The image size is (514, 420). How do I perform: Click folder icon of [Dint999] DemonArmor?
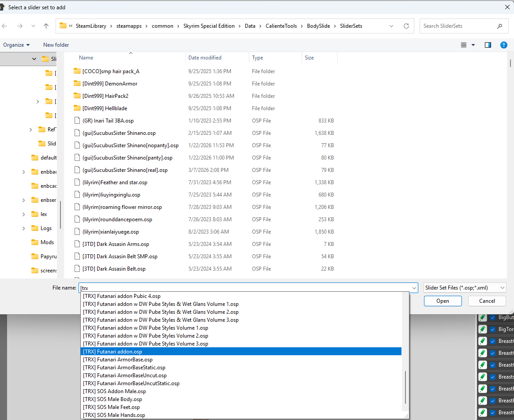point(77,83)
